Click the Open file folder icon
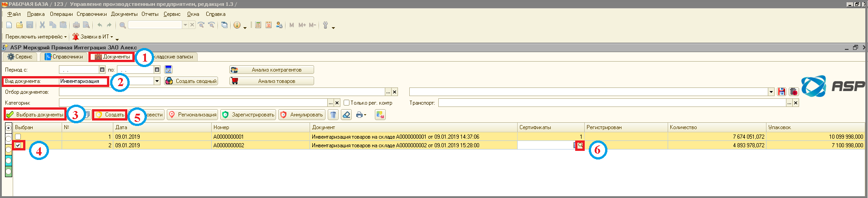Screen dimensions: 868x198 coord(19,25)
